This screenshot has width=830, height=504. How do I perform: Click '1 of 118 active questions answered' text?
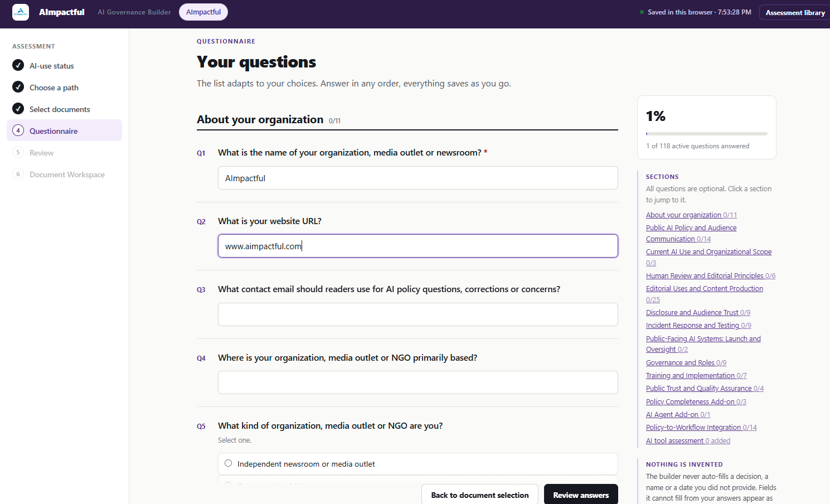697,146
